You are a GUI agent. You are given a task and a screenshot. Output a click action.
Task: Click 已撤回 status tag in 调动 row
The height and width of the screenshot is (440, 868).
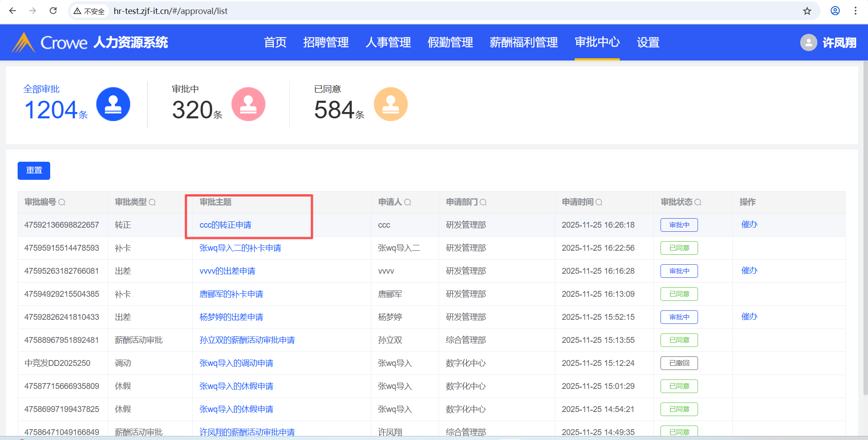679,363
